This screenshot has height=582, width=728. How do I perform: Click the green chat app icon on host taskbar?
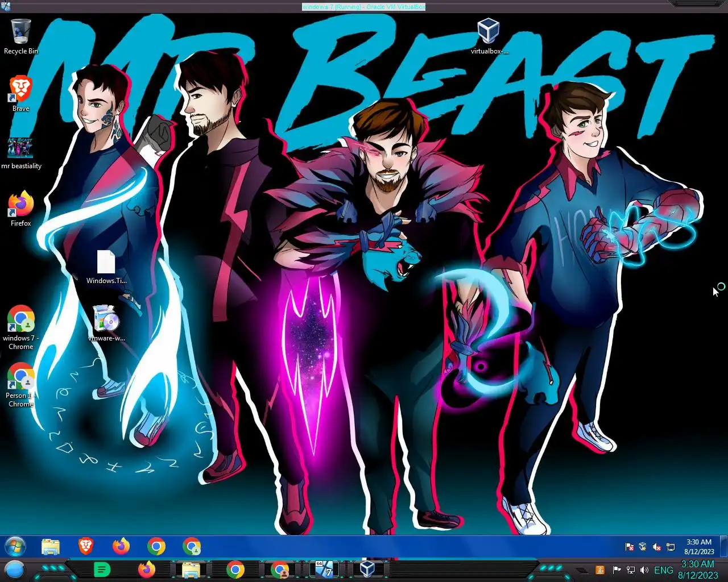coord(102,569)
